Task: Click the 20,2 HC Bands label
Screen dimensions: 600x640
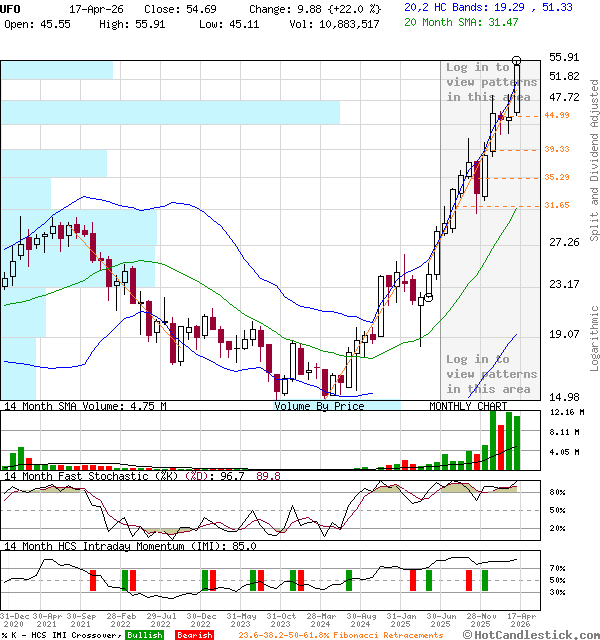Action: (x=488, y=7)
